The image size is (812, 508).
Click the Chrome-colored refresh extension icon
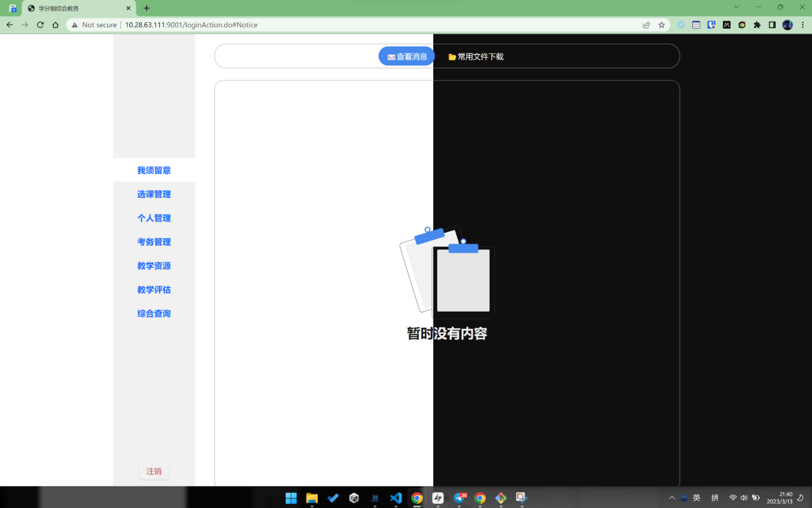tap(742, 25)
